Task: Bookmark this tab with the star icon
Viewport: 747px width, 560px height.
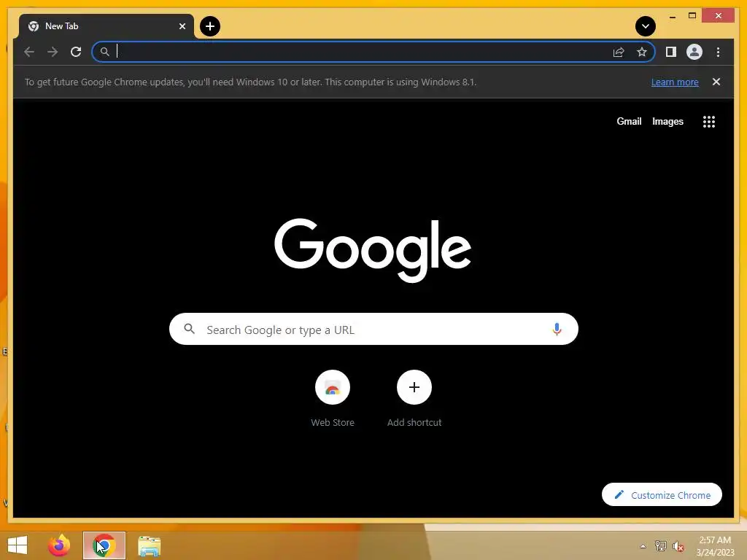Action: [642, 52]
